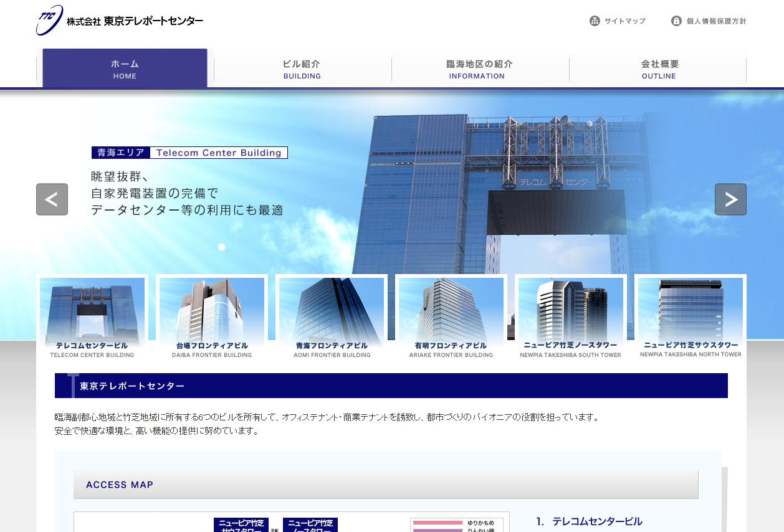The height and width of the screenshot is (532, 784).
Task: Open the 臨海地区の紹介 INFORMATION tab
Action: 479,69
